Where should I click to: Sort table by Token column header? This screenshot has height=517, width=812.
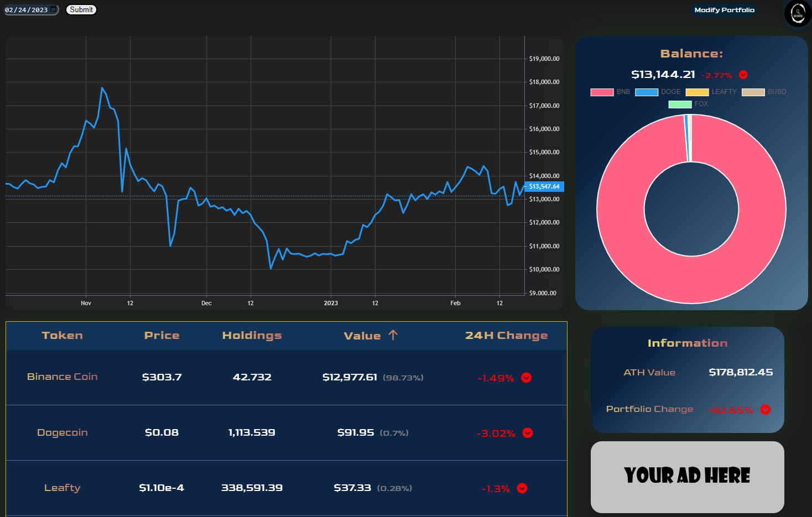[x=63, y=335]
